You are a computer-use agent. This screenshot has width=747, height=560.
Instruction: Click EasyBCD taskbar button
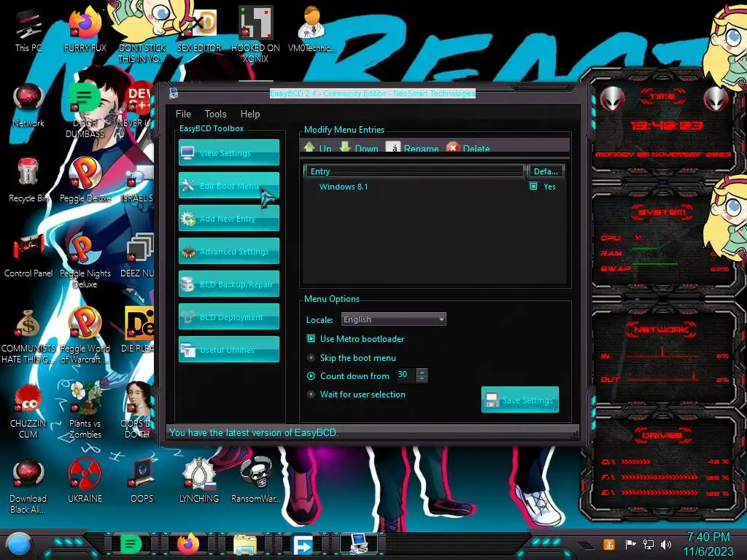click(358, 544)
